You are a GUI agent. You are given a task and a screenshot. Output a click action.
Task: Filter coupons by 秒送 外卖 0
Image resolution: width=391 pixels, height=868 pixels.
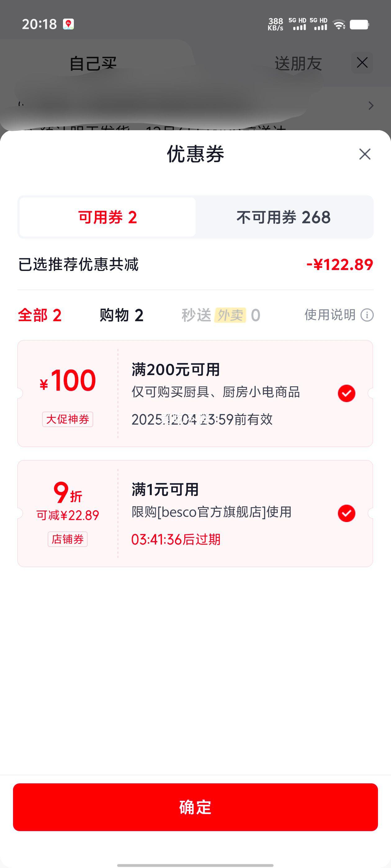(x=221, y=315)
